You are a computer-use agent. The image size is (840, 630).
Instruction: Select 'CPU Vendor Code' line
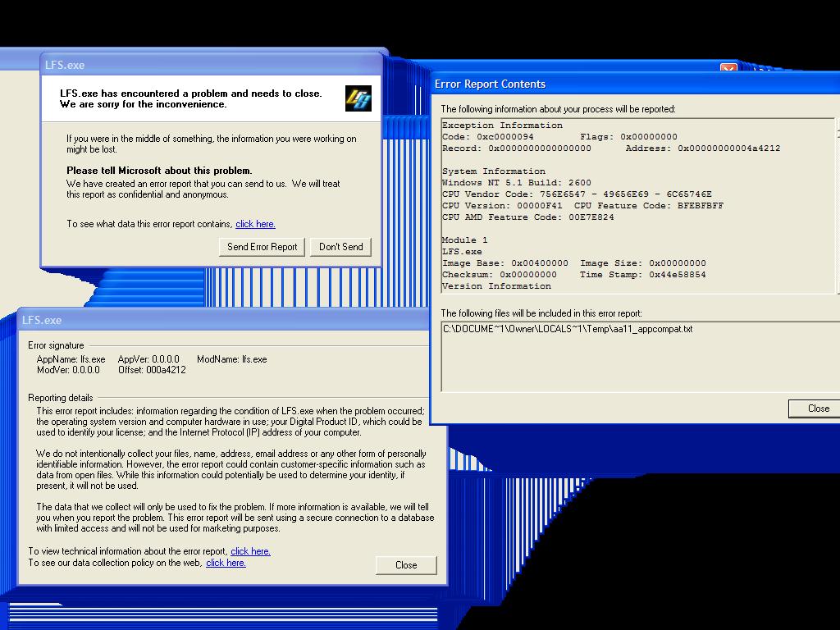[x=577, y=194]
